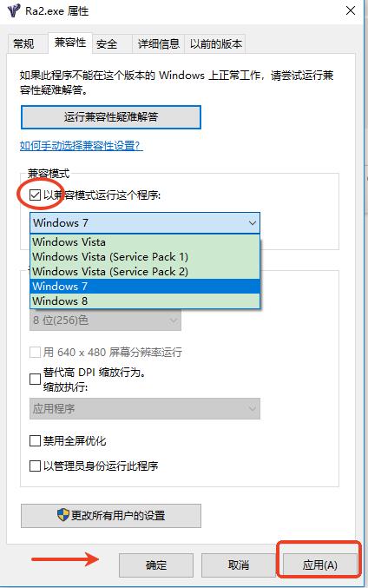Switch to the 常规 tab
368x588 pixels.
coord(24,44)
